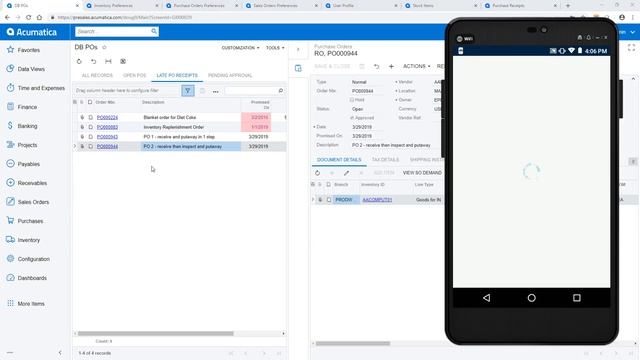
Task: Expand the PRODW detail row arrow
Action: tap(313, 200)
